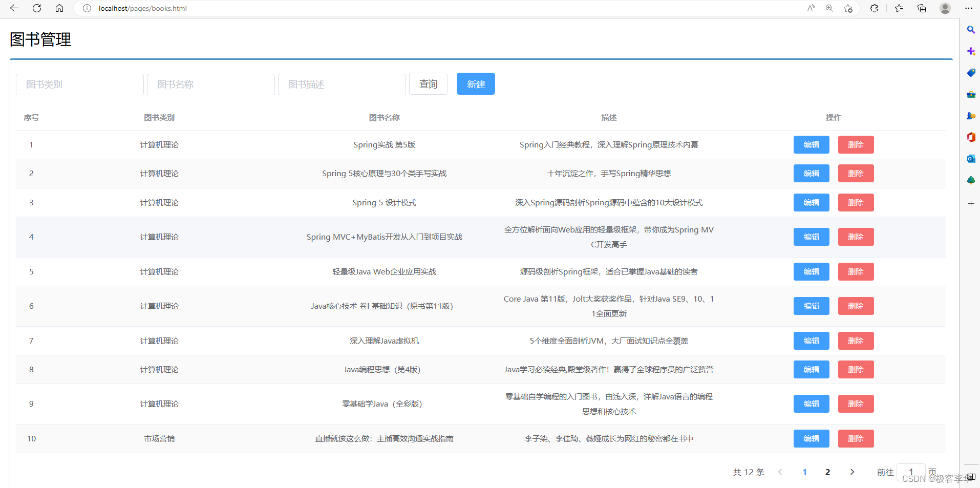Edit the Spring 5 设计模式 entry

click(x=811, y=202)
